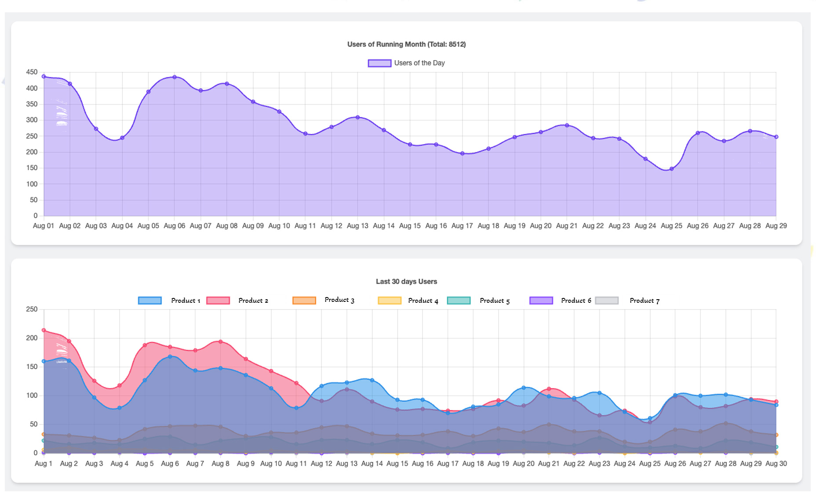Click the Product 1 legend label text

pyautogui.click(x=186, y=301)
